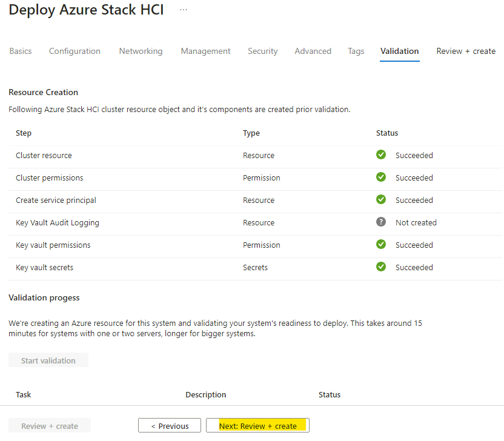Go to the Review + create tab

coord(466,51)
